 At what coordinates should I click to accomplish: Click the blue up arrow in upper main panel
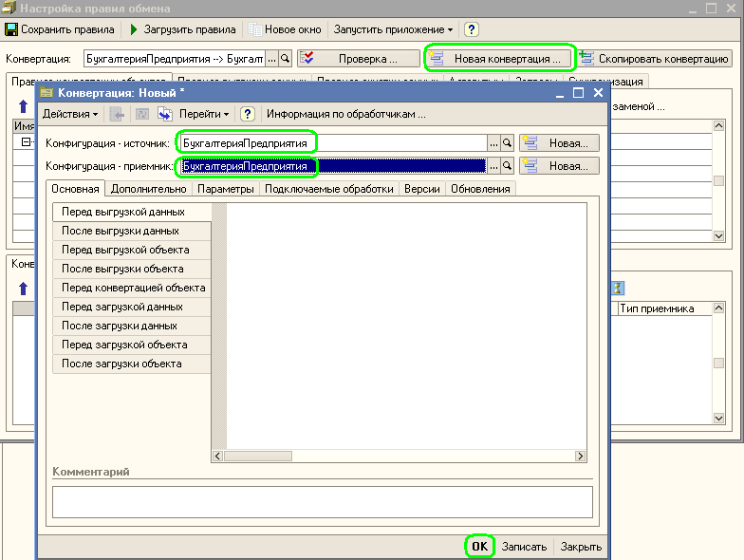coord(23,106)
